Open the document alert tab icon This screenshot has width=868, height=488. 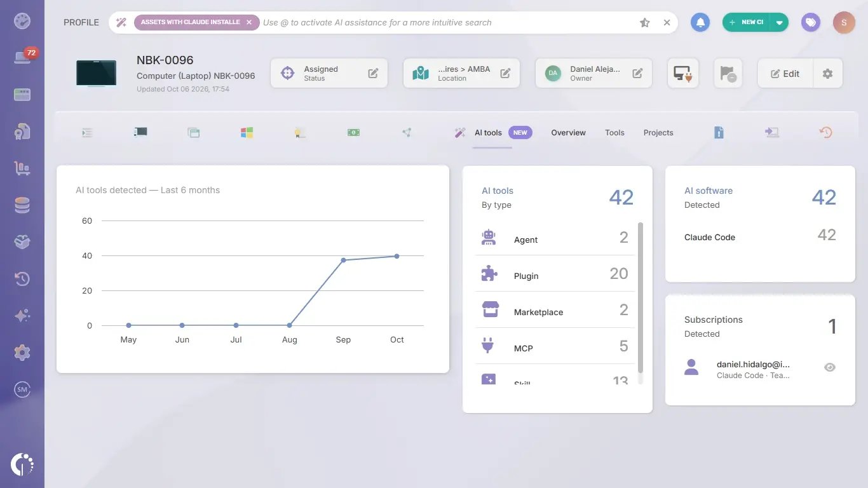pos(719,132)
